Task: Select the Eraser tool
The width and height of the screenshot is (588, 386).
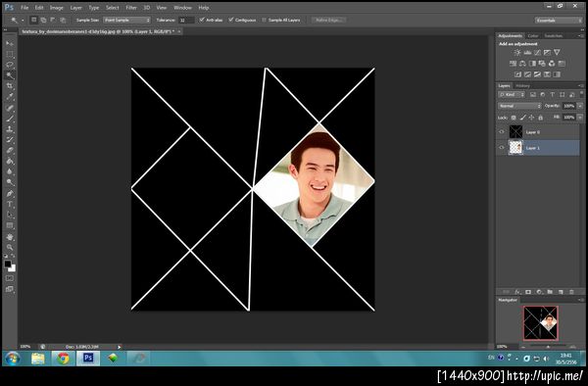Action: point(10,150)
